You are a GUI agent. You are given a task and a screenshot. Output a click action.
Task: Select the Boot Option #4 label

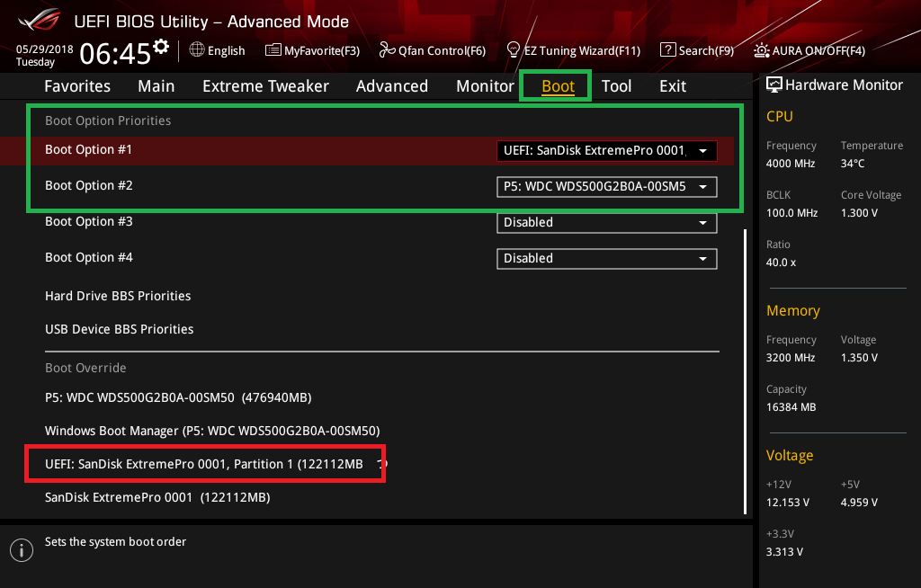(x=89, y=257)
